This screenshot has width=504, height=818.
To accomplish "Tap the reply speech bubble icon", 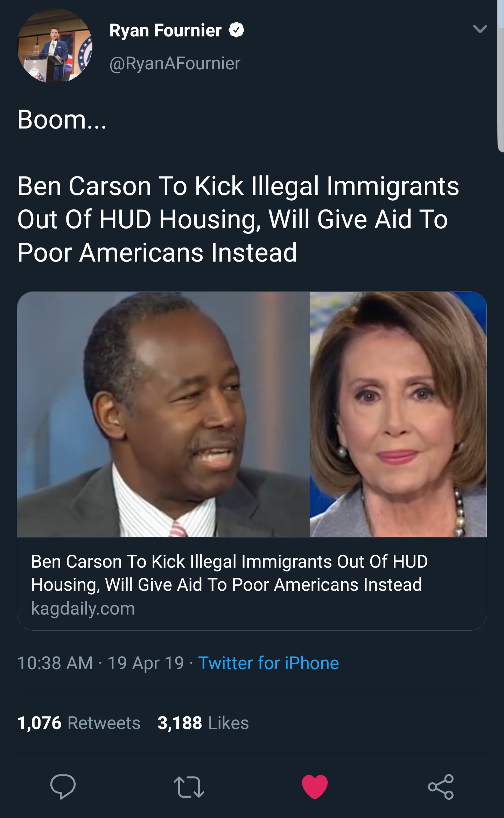I will [63, 787].
